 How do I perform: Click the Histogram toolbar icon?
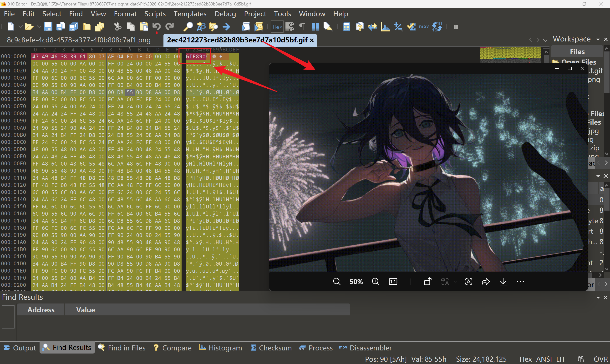385,27
